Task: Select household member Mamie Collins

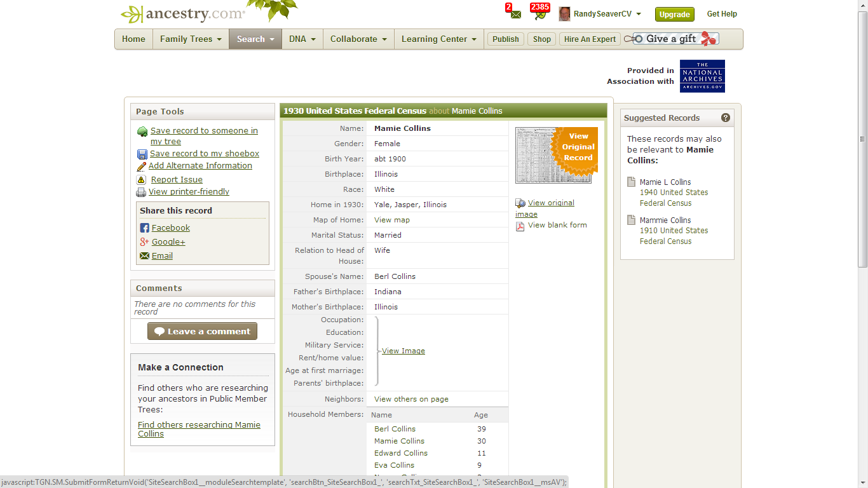Action: point(399,441)
